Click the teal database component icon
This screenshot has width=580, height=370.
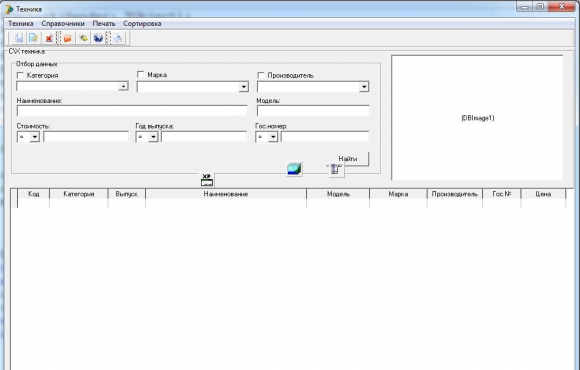point(294,169)
